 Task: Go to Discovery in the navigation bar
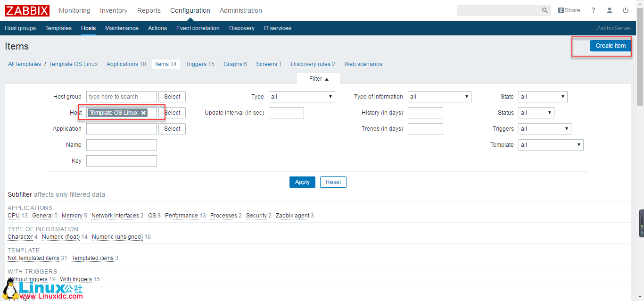(241, 28)
